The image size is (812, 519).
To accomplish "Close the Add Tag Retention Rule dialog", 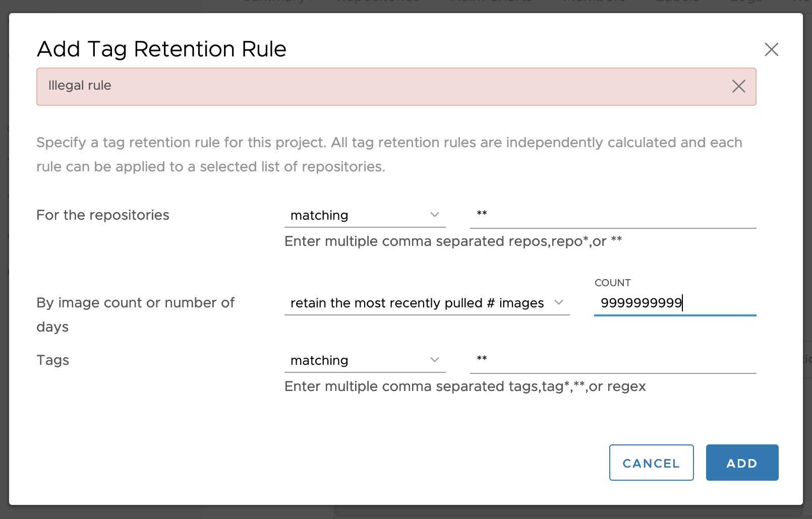I will point(772,49).
